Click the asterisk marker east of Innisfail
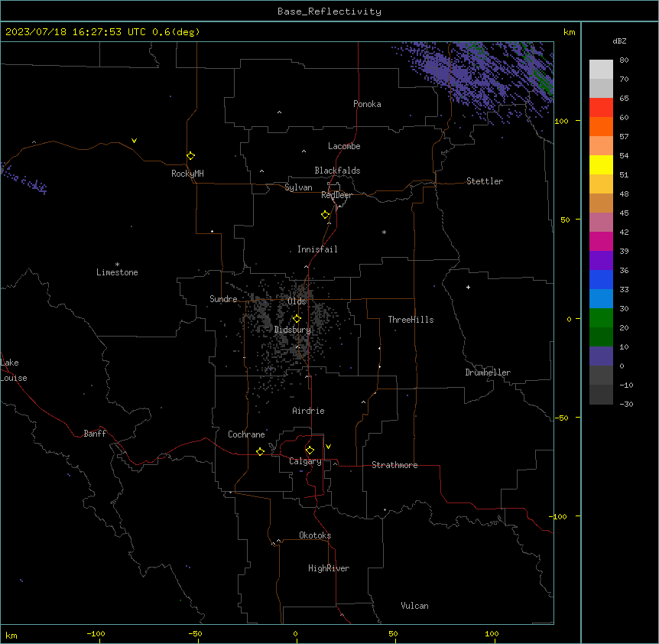This screenshot has width=659, height=644. (x=384, y=232)
